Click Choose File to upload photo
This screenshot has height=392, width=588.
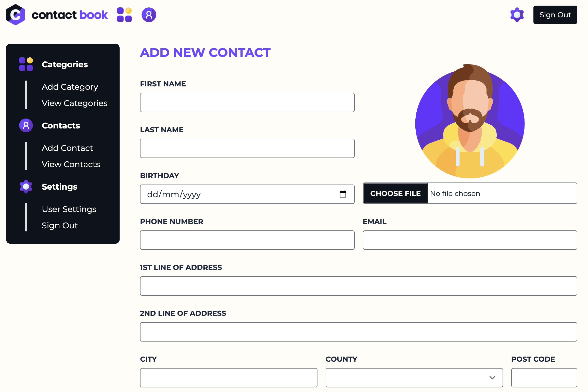tap(395, 193)
